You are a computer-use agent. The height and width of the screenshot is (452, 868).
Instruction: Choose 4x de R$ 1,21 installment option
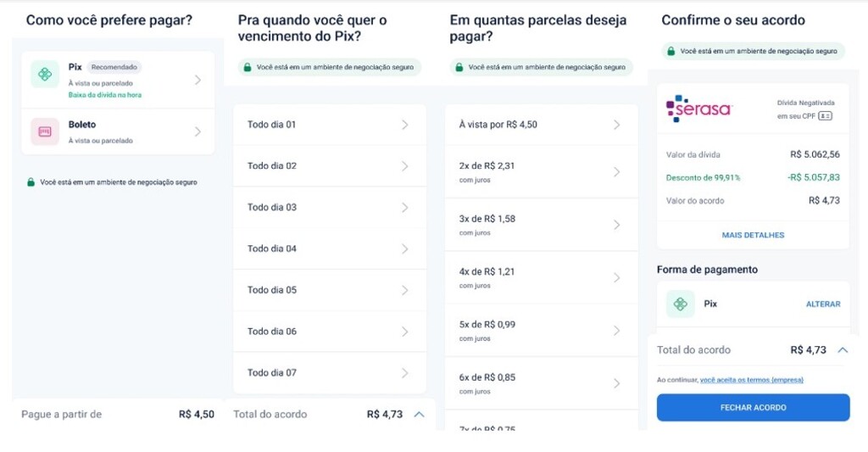pyautogui.click(x=542, y=277)
